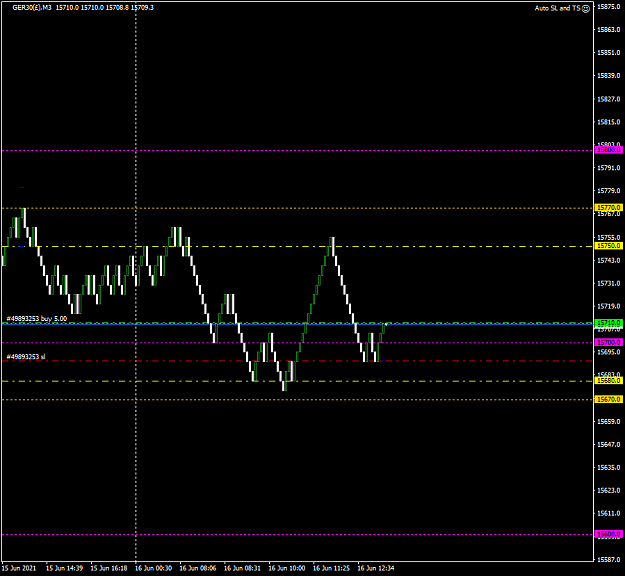The image size is (625, 576).
Task: Click the 15635.0 price scale label
Action: pos(609,467)
